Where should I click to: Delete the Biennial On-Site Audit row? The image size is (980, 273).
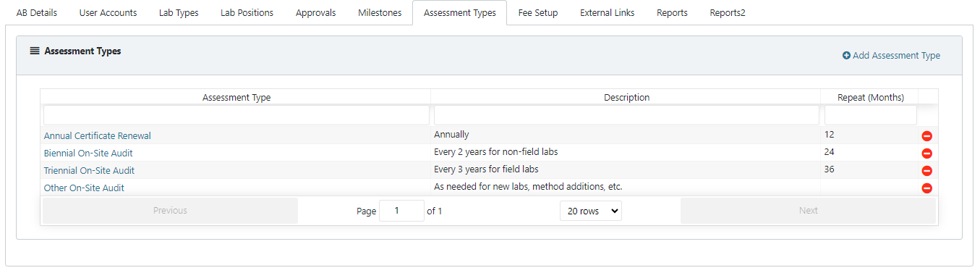926,153
